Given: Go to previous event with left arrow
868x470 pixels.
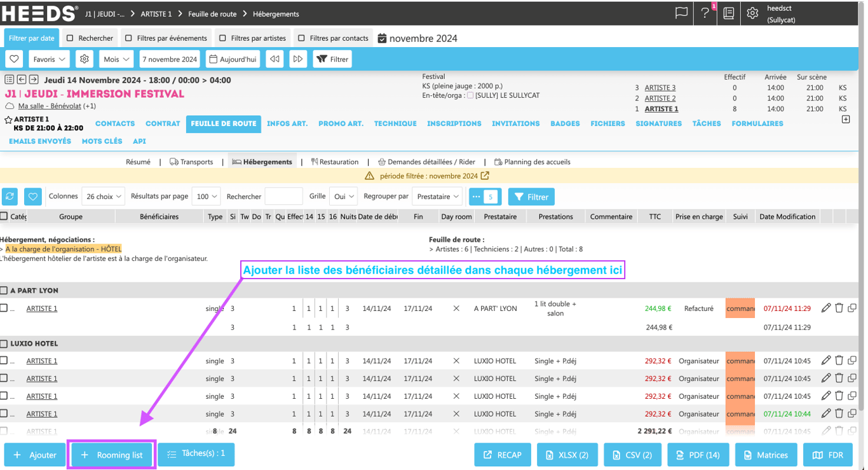Looking at the screenshot, I should point(22,80).
